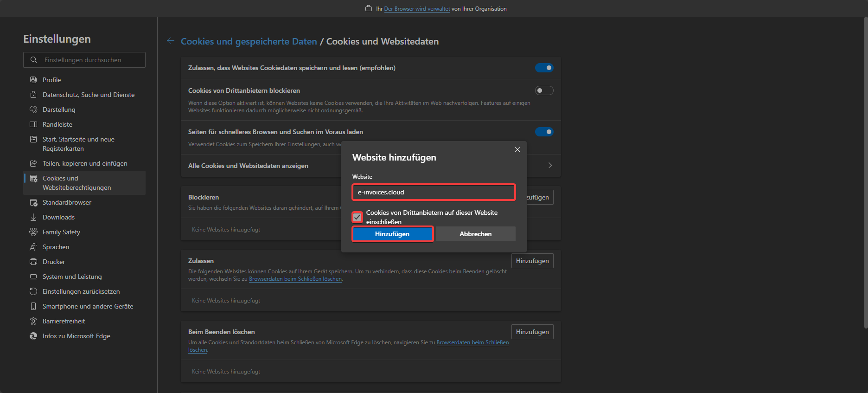Image resolution: width=868 pixels, height=393 pixels.
Task: Click the Downloads arrow icon
Action: coord(33,217)
